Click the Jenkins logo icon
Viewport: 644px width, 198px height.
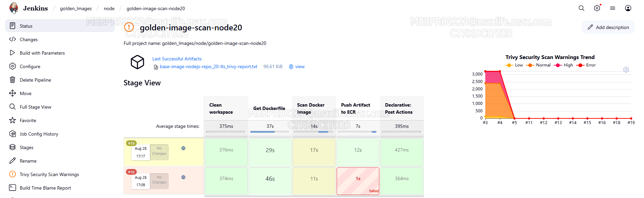(x=14, y=8)
